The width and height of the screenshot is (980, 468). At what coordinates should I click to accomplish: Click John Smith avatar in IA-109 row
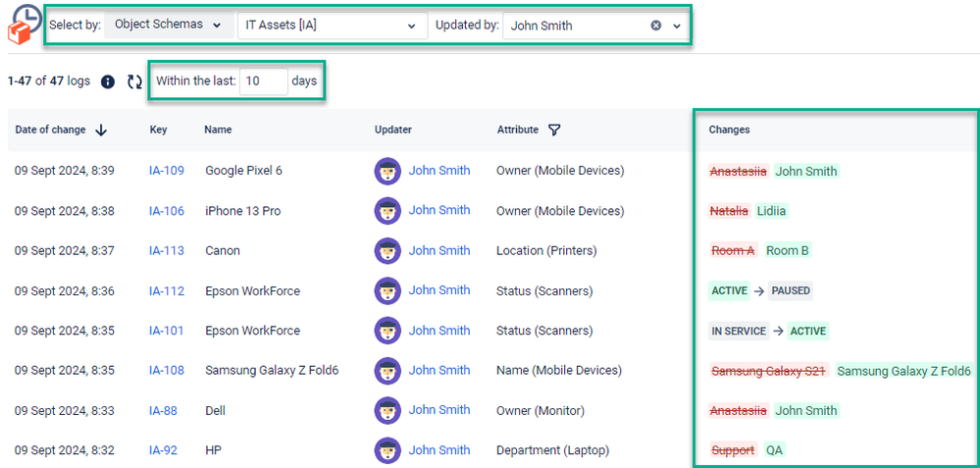click(387, 171)
